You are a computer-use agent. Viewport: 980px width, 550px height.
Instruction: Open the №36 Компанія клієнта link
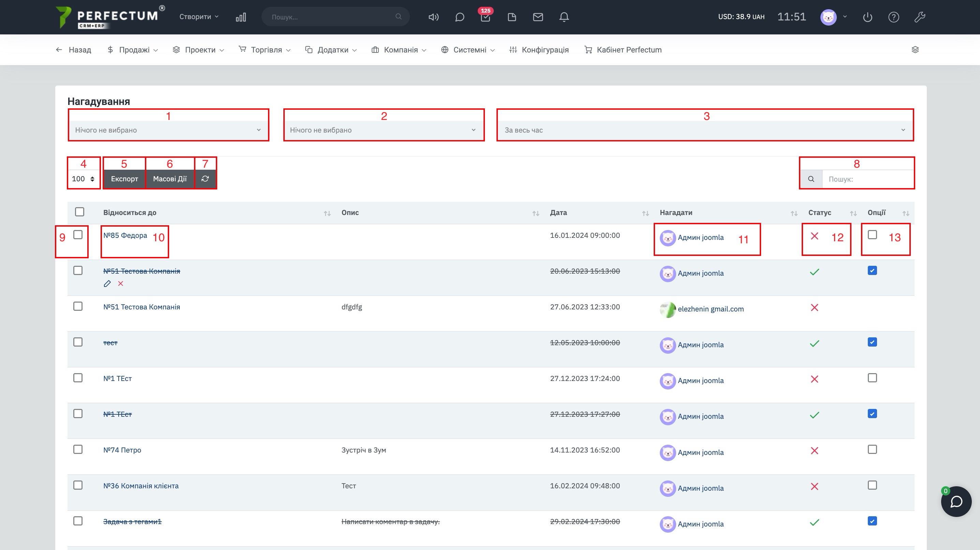pos(141,486)
